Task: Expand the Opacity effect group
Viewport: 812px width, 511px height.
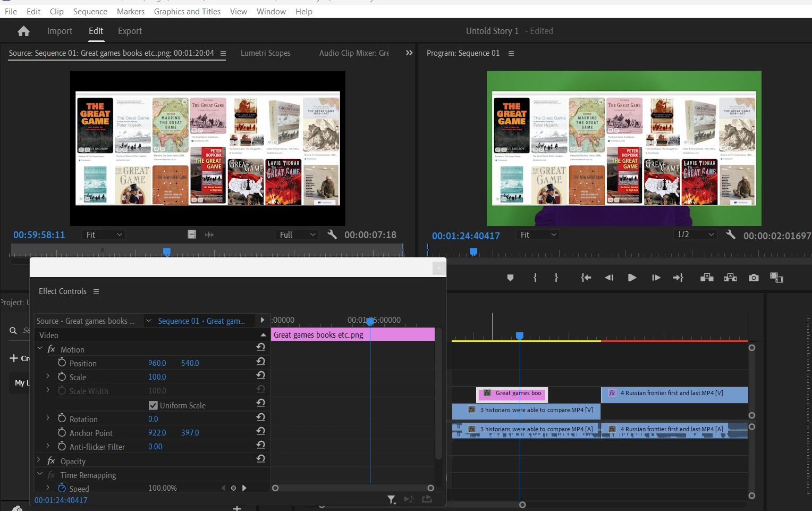Action: (x=39, y=460)
